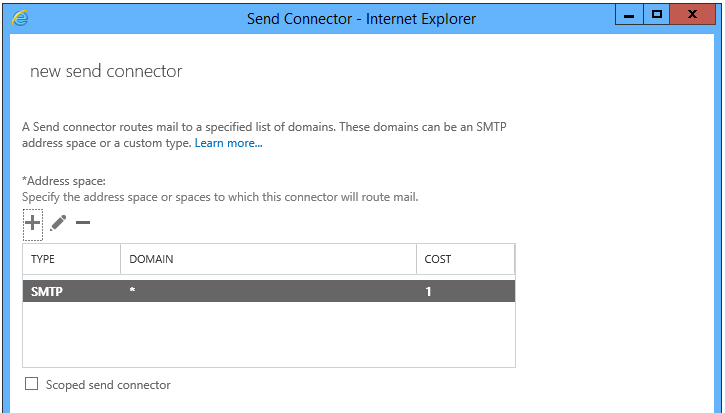Viewport: 725px width, 413px height.
Task: Edit the selected address space with pencil
Action: coord(58,223)
